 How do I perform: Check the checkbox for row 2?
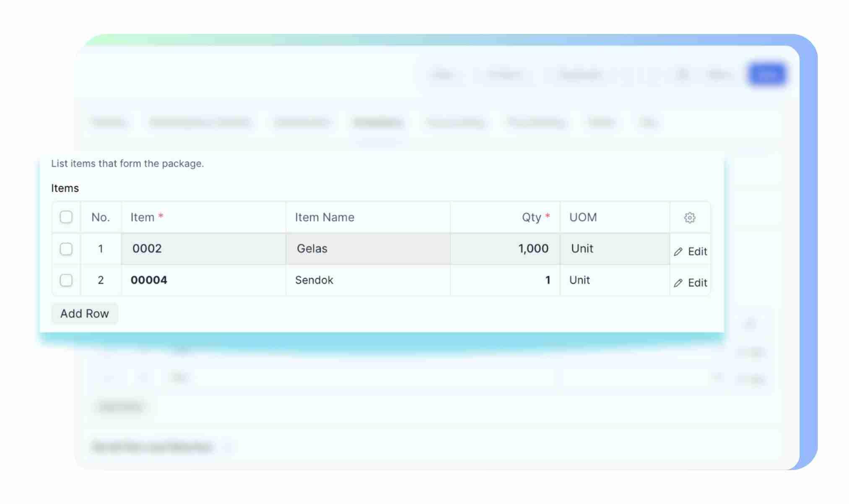pos(66,280)
